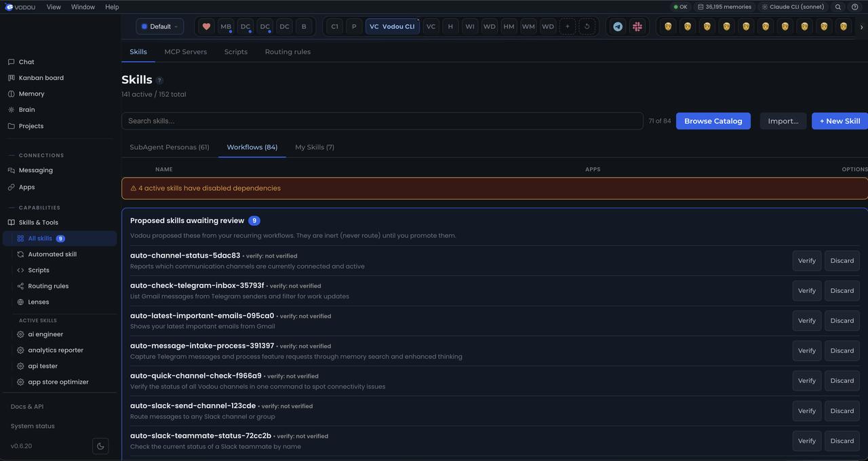Select the H session chip
868x461 pixels.
[x=450, y=26]
